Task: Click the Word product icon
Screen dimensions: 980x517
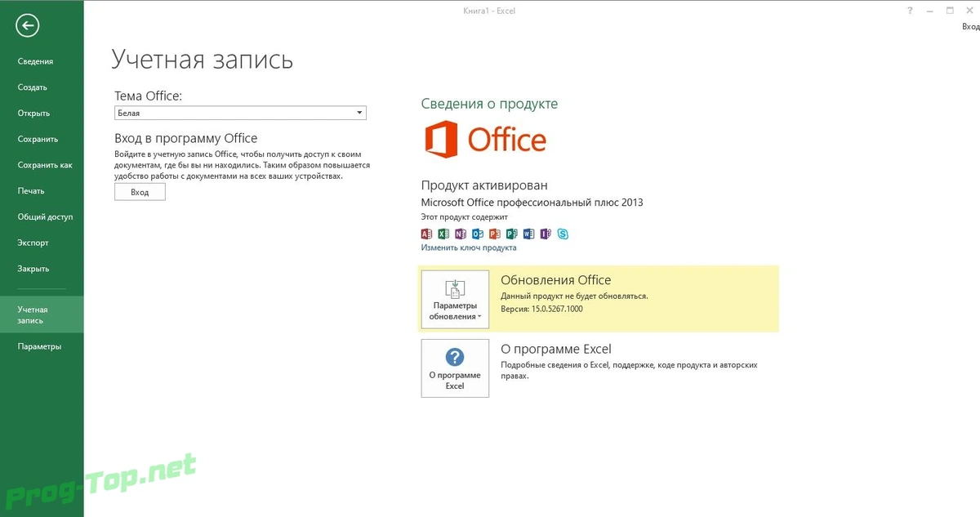Action: coord(528,234)
